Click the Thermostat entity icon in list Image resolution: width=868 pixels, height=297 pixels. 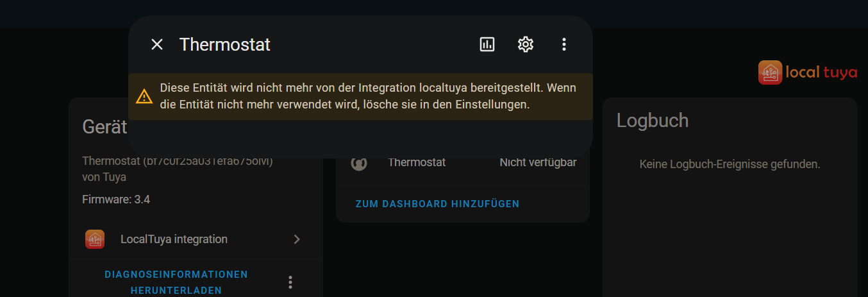[359, 163]
